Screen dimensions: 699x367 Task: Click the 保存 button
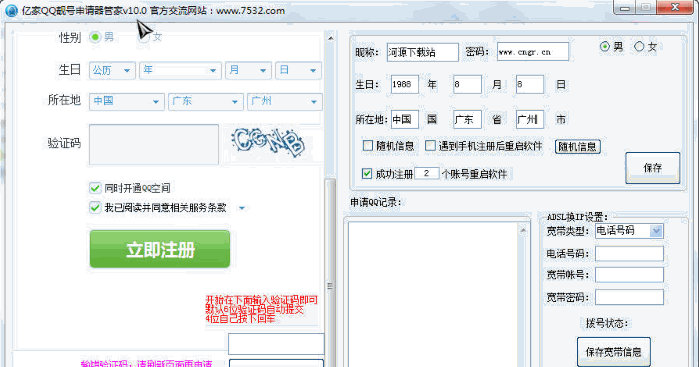[653, 168]
